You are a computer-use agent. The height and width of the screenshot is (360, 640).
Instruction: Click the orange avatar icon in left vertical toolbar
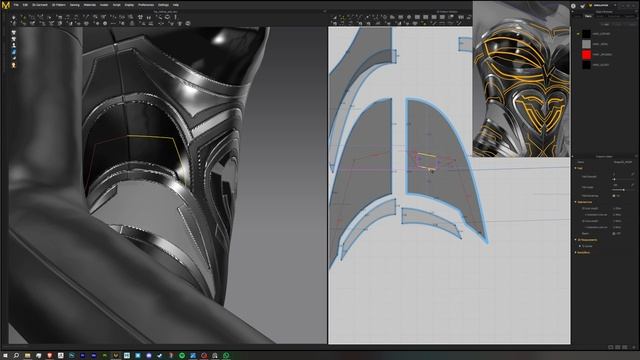click(13, 65)
